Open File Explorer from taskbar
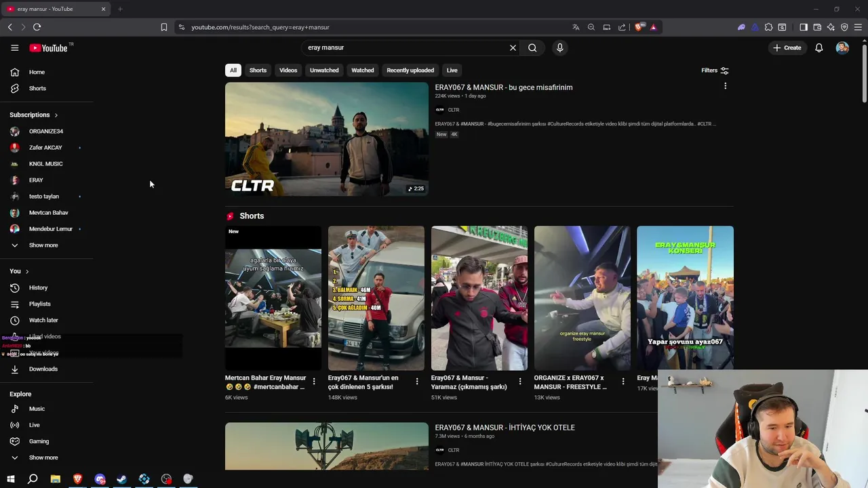The image size is (868, 488). pyautogui.click(x=56, y=479)
